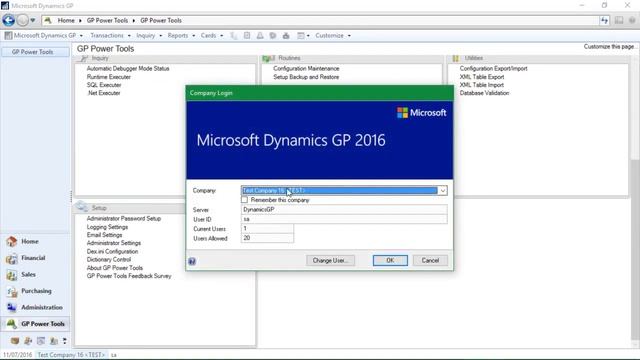
Task: Open Dex.ini Configuration
Action: [x=112, y=251]
